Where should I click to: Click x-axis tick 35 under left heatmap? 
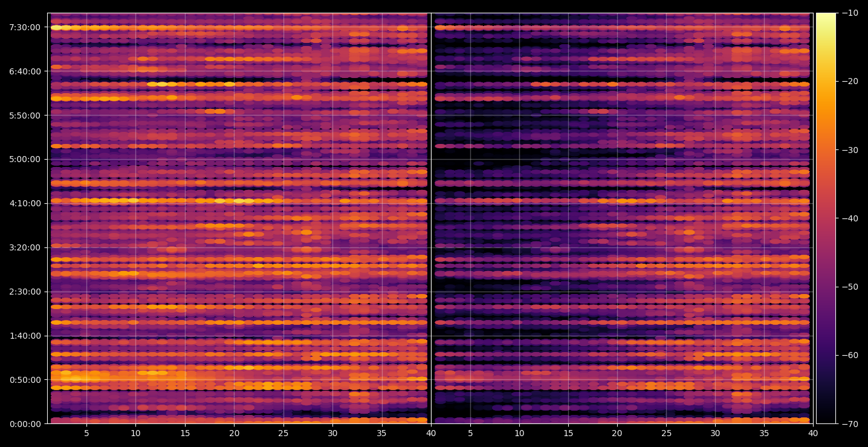point(382,433)
